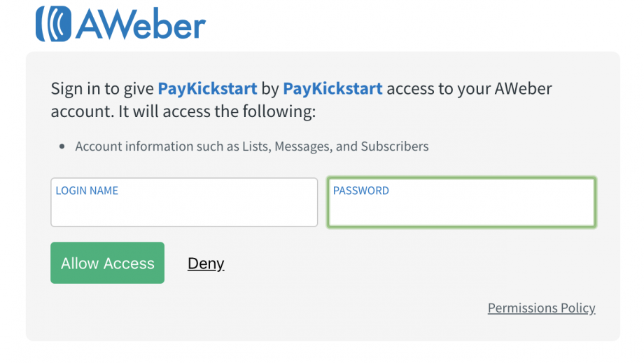This screenshot has height=363, width=644.
Task: Click the word Messages in permissions list
Action: (x=303, y=146)
